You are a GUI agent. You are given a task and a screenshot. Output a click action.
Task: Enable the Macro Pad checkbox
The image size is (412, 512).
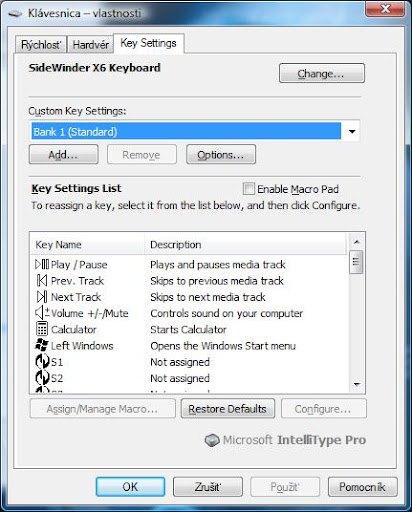click(x=248, y=189)
